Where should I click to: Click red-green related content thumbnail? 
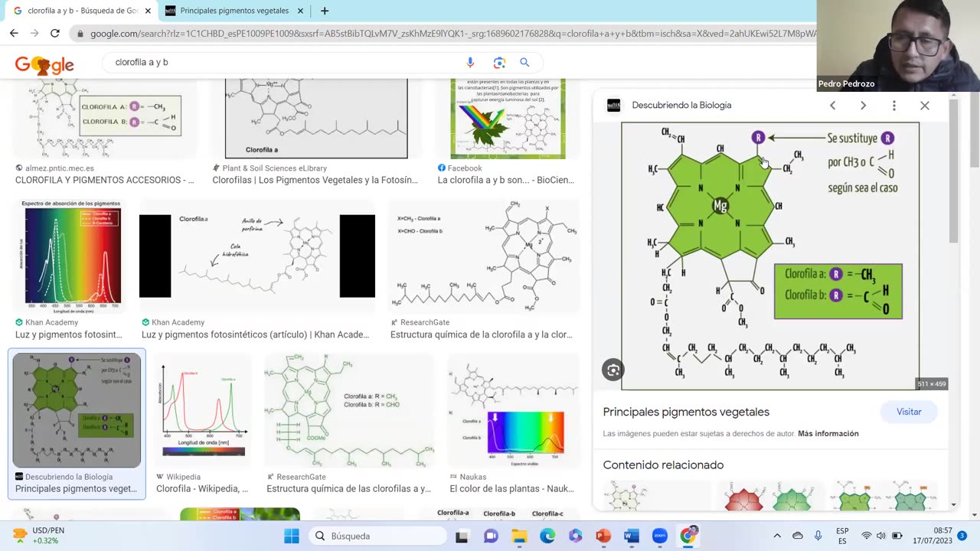coord(769,496)
